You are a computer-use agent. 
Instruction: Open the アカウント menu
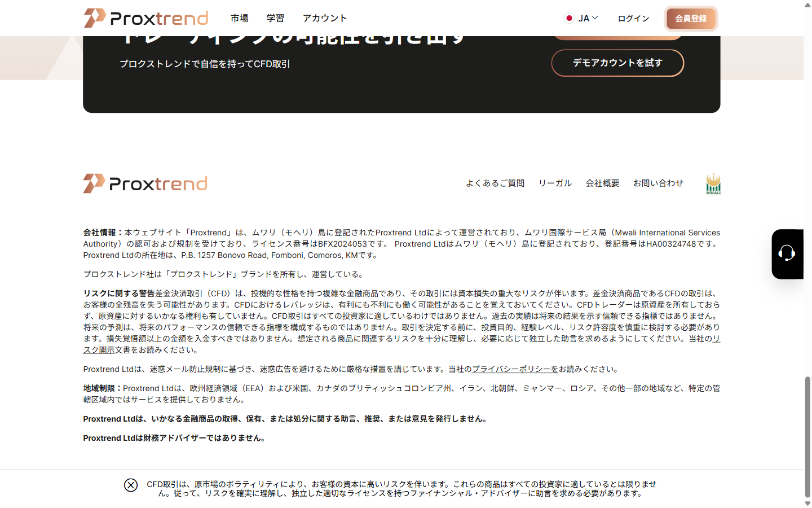coord(325,18)
